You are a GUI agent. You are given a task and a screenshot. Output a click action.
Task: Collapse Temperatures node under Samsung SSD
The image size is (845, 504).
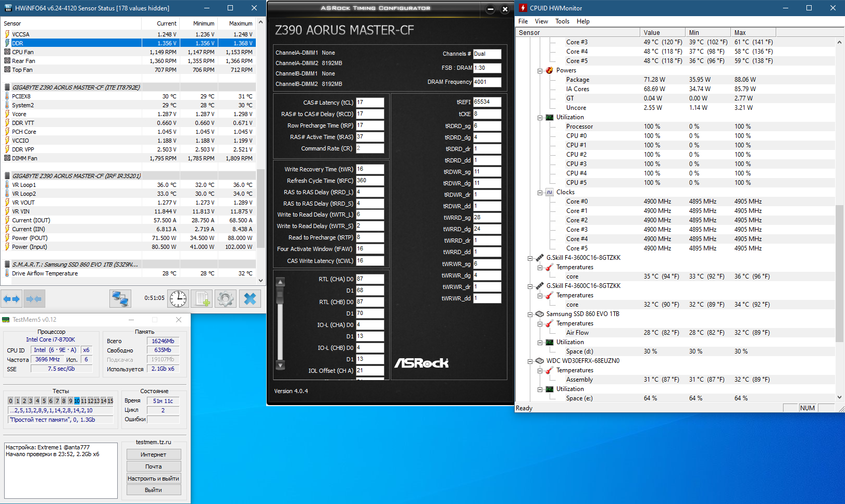[x=540, y=324]
